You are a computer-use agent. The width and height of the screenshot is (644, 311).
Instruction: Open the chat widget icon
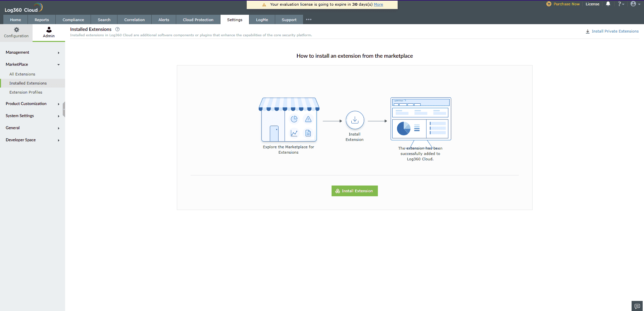point(637,306)
